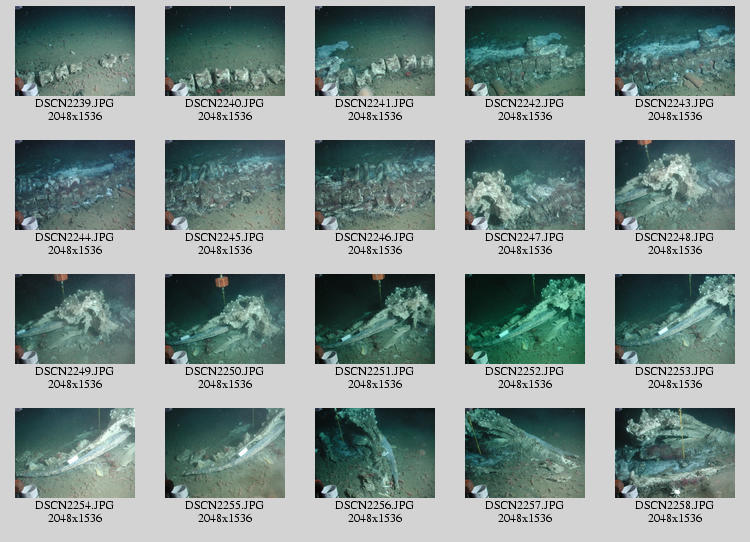Select the DSCN2250.JPG thumbnail
This screenshot has height=542, width=750.
[225, 319]
